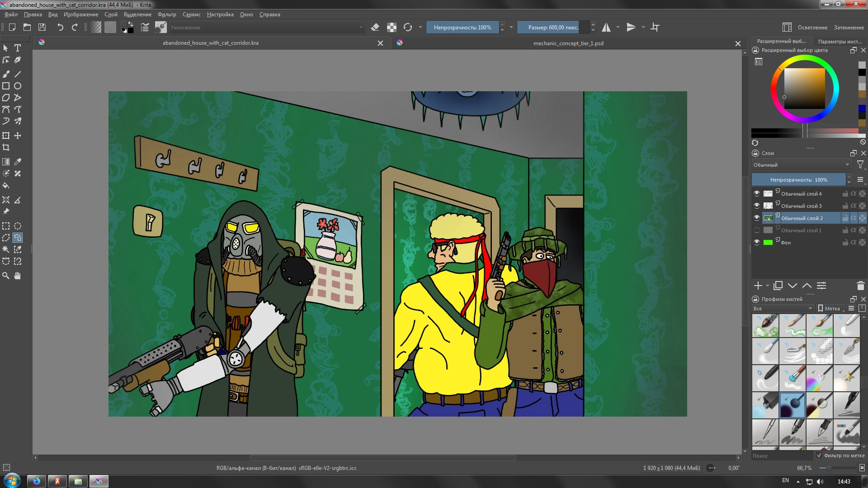The height and width of the screenshot is (488, 868).
Task: Expand brush presets Все tag dropdown
Action: (x=783, y=309)
